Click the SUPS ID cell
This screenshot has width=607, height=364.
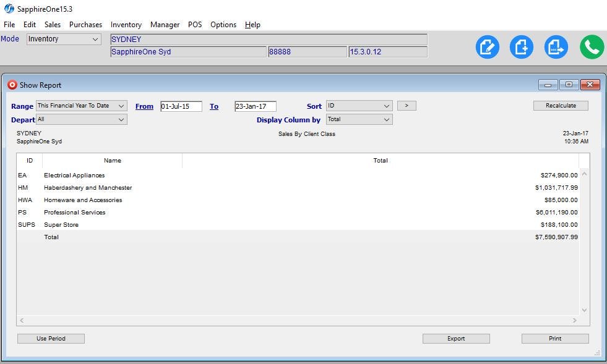pyautogui.click(x=27, y=225)
